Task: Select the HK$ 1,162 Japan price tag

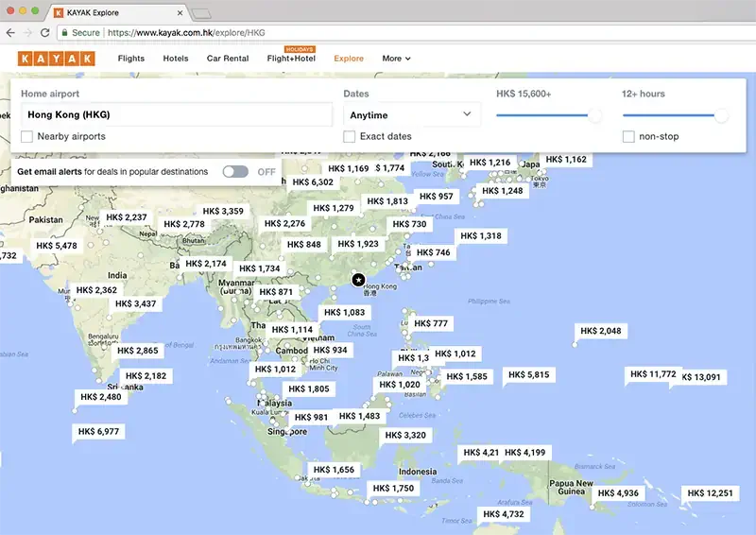Action: pos(566,159)
